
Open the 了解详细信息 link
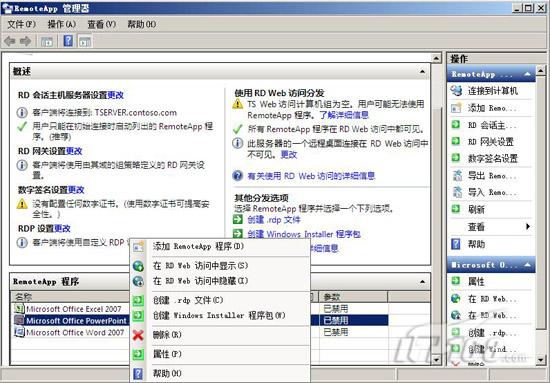pos(344,115)
